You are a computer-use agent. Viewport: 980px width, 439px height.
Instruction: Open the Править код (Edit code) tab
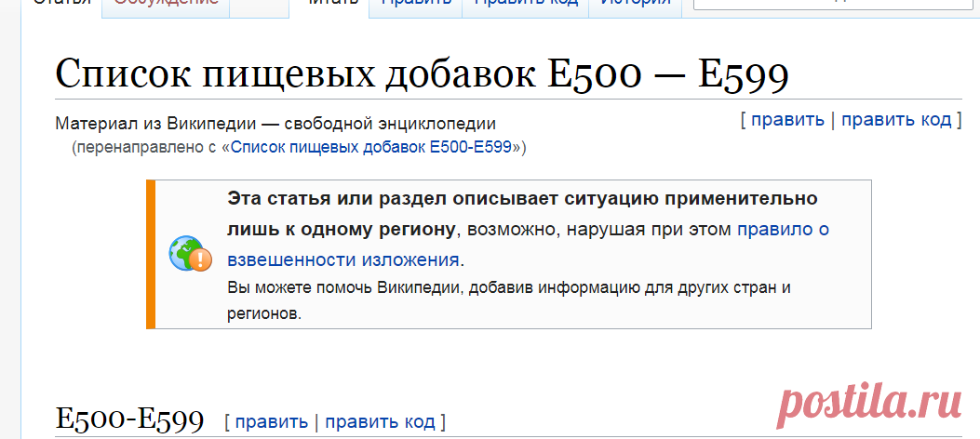(x=526, y=5)
